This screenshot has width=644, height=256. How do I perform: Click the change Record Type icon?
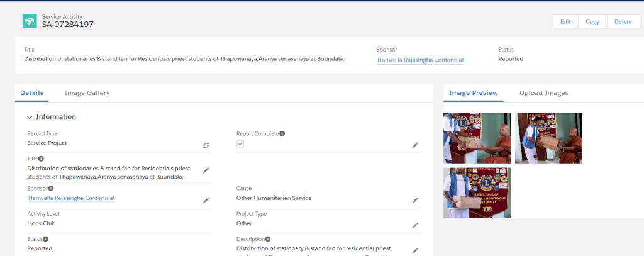click(x=206, y=145)
